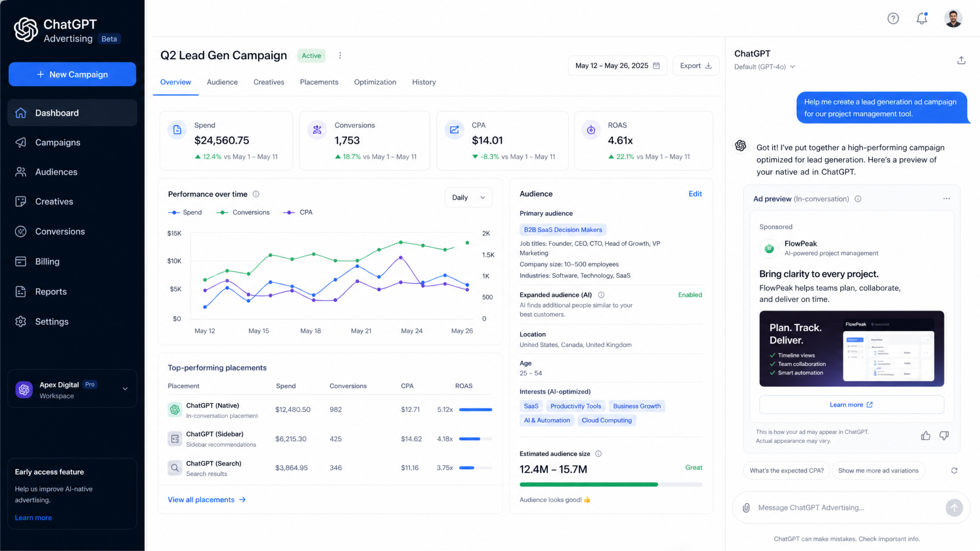Click info icon beside Expanded audience (AI)
The width and height of the screenshot is (980, 551).
[x=601, y=295]
